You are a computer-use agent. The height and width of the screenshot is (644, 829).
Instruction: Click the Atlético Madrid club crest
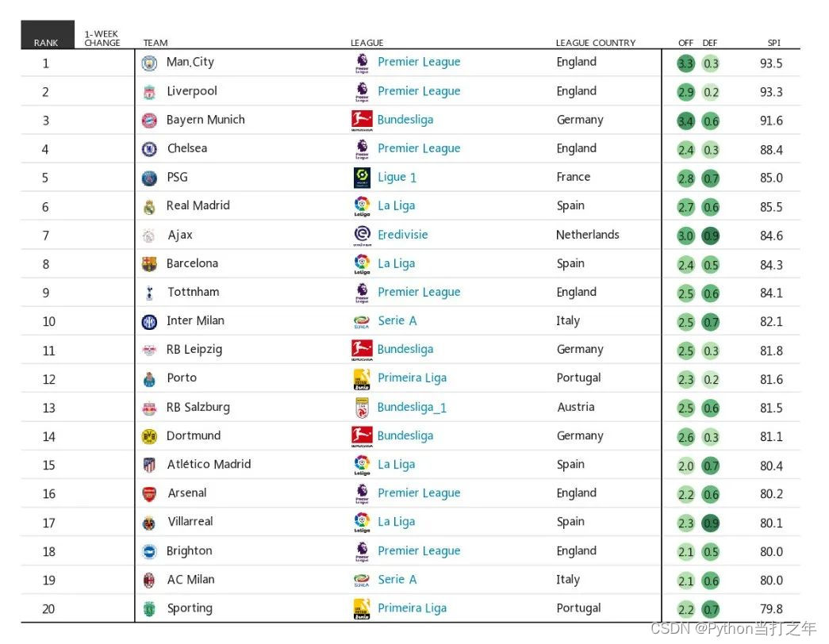click(149, 466)
